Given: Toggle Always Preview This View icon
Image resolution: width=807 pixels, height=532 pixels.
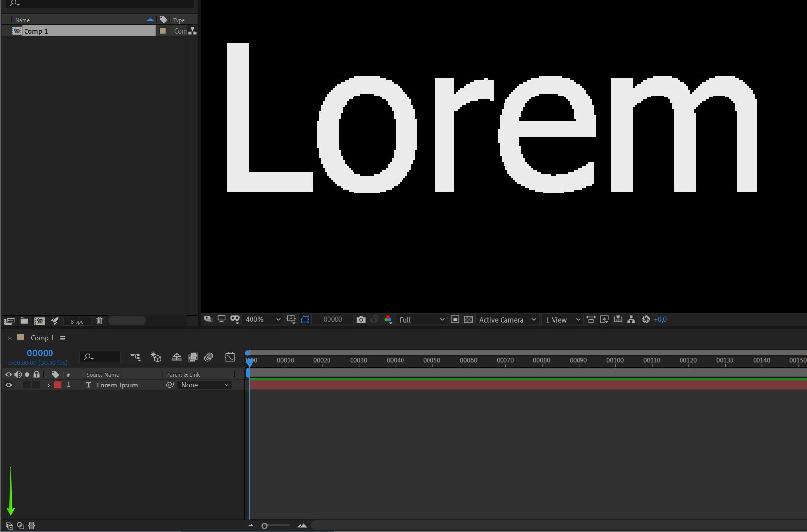Looking at the screenshot, I should pos(208,319).
